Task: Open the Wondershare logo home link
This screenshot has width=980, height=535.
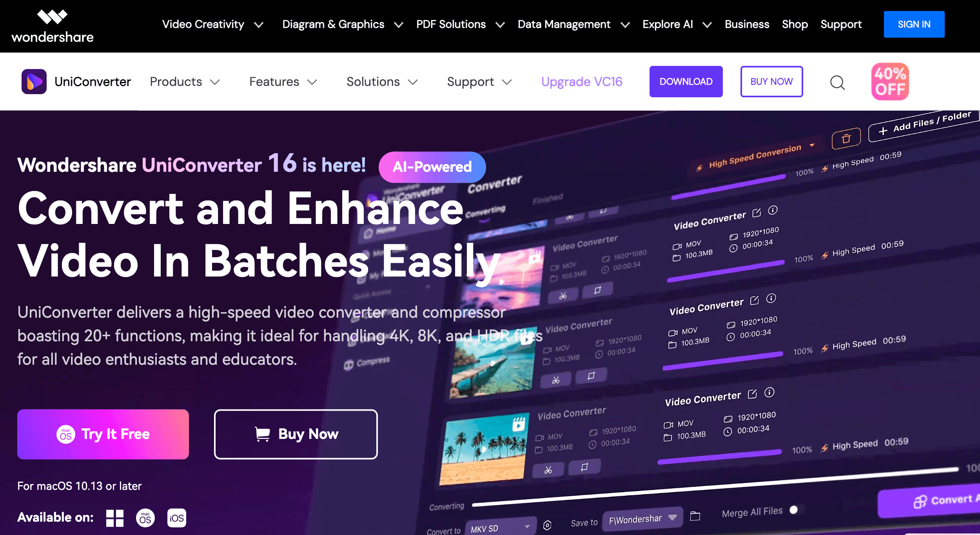Action: 53,26
